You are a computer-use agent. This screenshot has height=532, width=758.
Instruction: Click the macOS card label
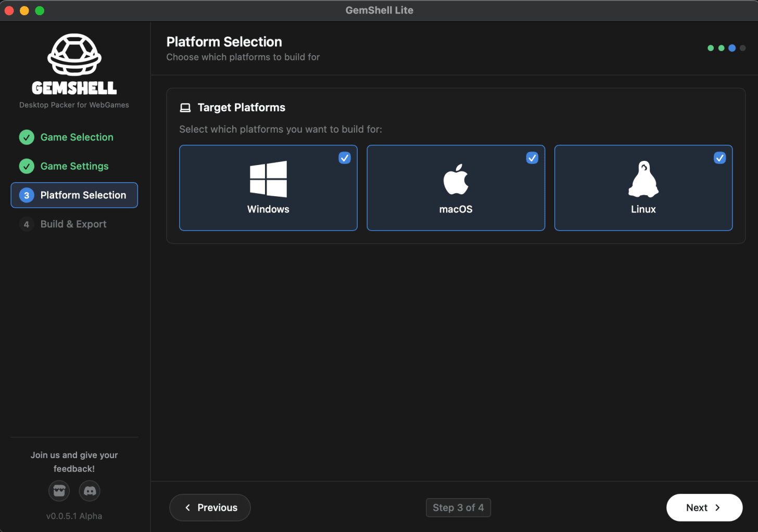[456, 209]
